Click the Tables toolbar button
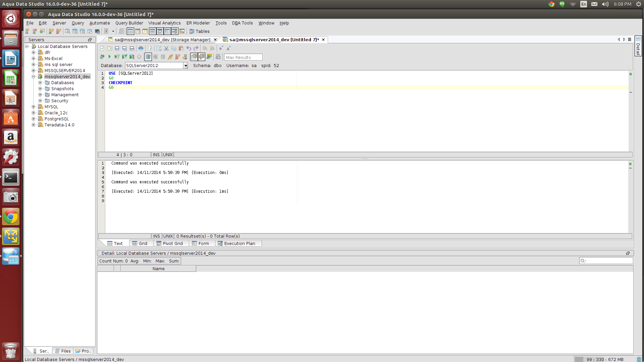This screenshot has height=362, width=644. click(x=199, y=32)
